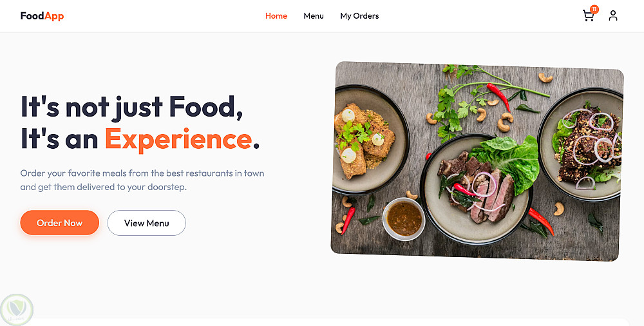Image resolution: width=644 pixels, height=326 pixels.
Task: Click the left bowl with fried fillets
Action: (369, 139)
